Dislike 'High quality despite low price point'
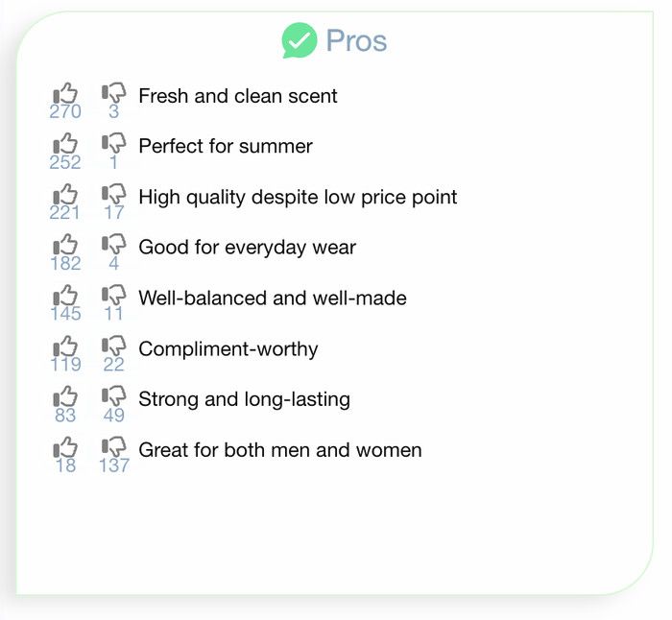 tap(114, 194)
